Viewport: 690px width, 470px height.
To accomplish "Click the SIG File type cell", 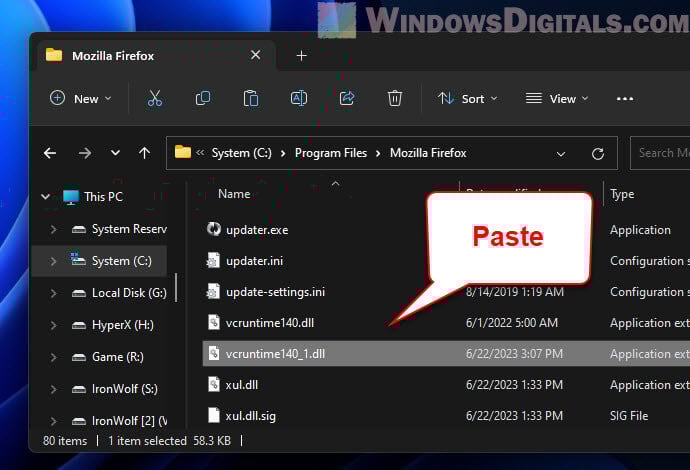I will click(x=629, y=416).
